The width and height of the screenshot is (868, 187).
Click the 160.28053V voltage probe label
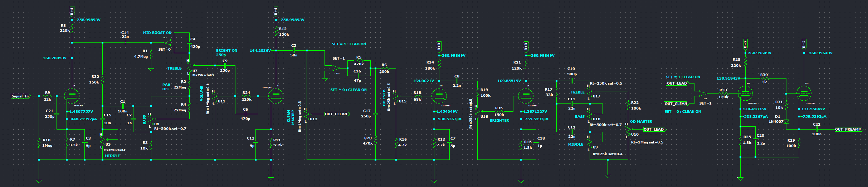click(x=55, y=58)
